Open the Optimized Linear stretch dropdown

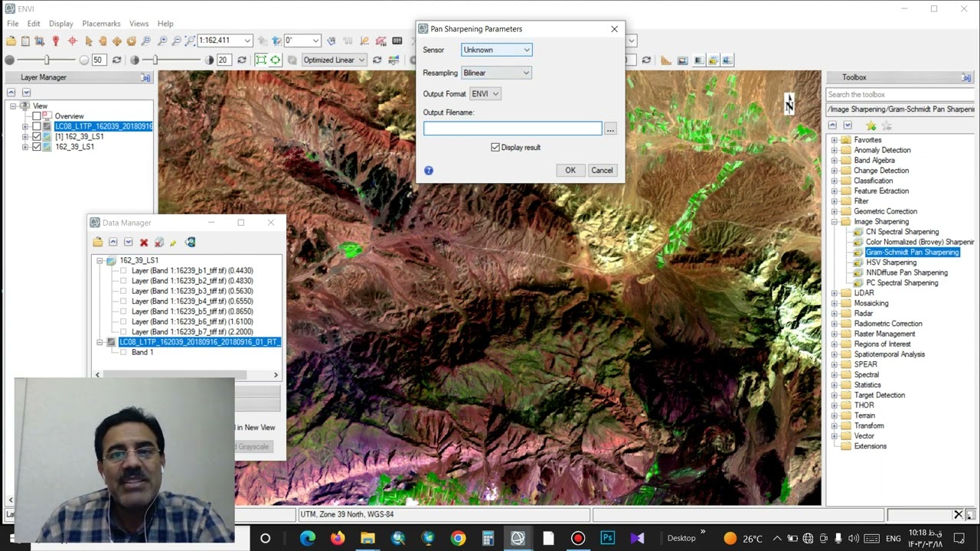(334, 60)
